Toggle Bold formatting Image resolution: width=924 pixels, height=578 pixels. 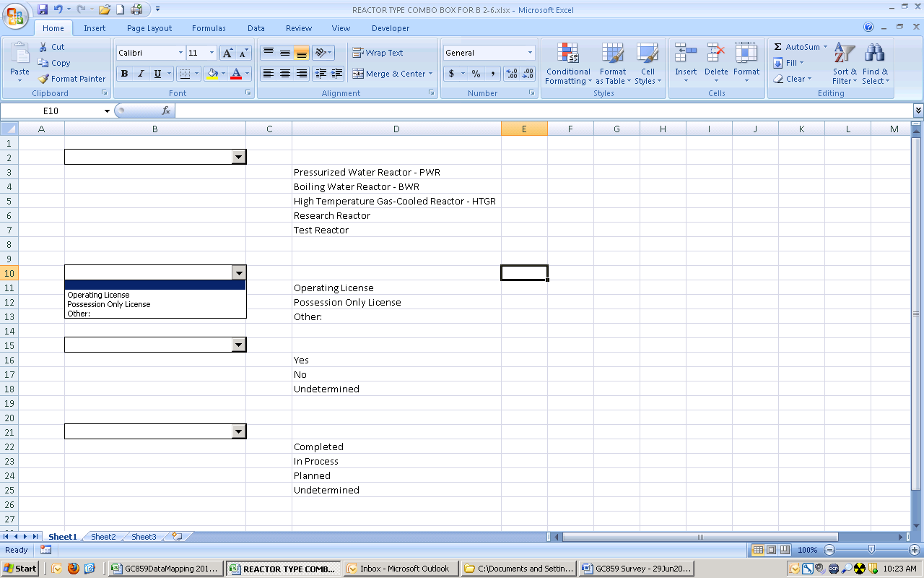click(x=124, y=74)
